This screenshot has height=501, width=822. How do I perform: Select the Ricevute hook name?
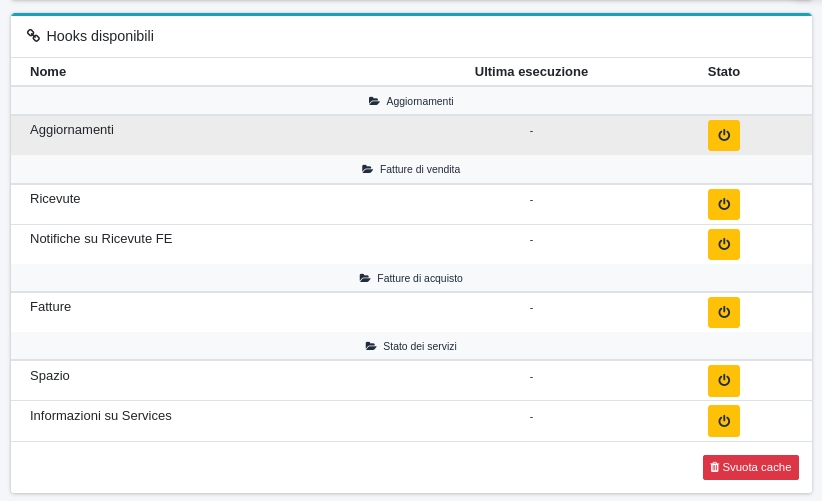tap(55, 198)
